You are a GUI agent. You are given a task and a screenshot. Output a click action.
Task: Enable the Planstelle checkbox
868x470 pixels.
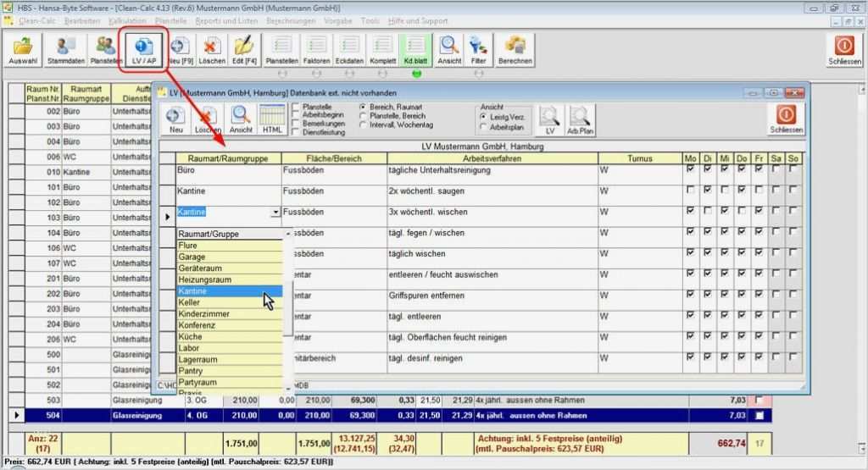click(x=295, y=108)
